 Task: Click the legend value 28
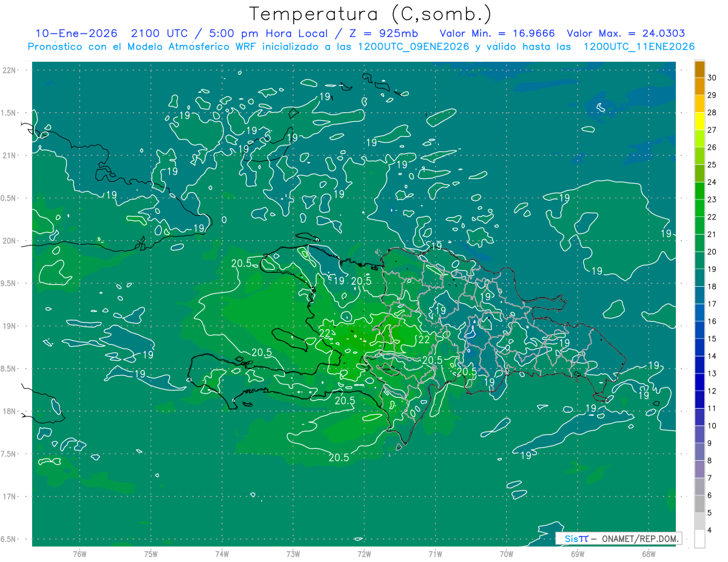[712, 112]
